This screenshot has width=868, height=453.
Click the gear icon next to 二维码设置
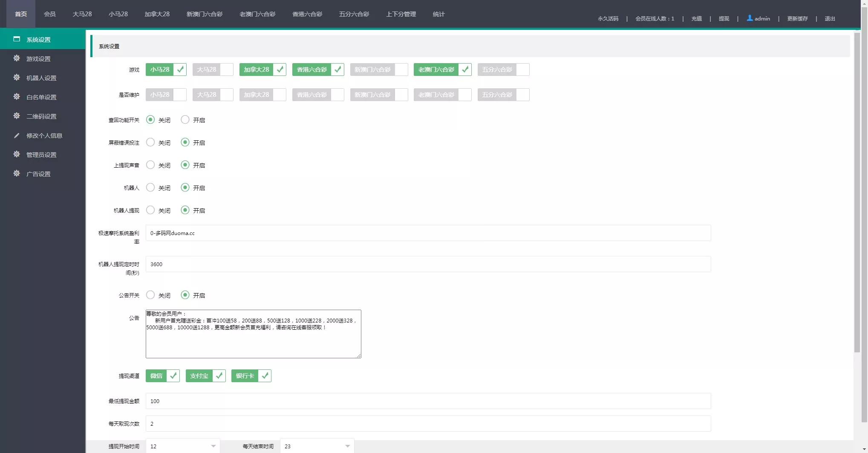coord(17,116)
